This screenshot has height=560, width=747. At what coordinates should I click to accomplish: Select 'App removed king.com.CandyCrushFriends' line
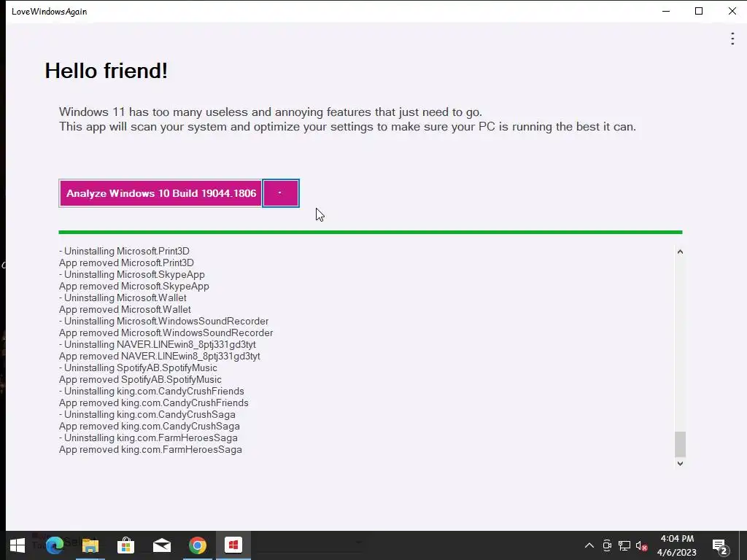154,402
